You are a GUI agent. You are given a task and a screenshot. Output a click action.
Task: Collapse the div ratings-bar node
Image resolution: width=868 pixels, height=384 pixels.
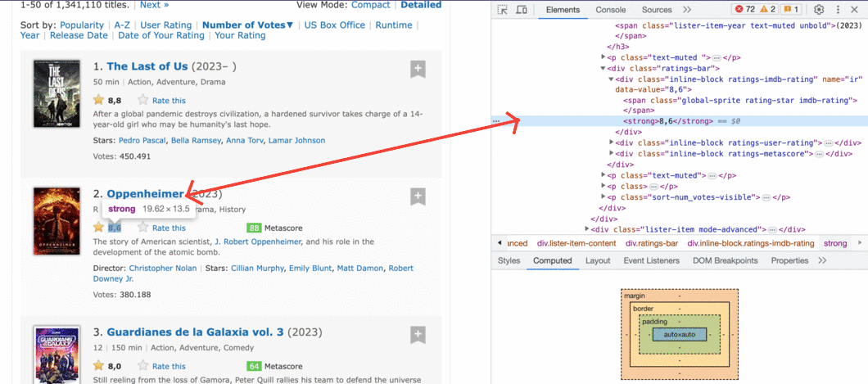tap(604, 69)
